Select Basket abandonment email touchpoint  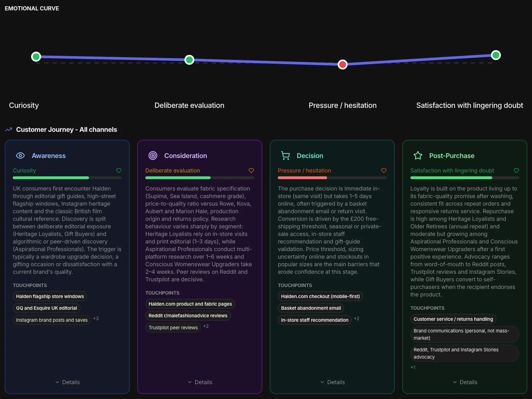(x=311, y=308)
